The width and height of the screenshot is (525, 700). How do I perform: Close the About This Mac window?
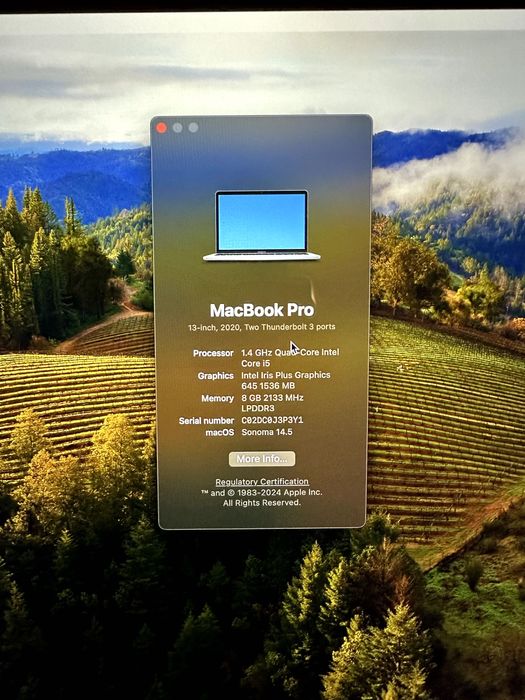click(162, 128)
